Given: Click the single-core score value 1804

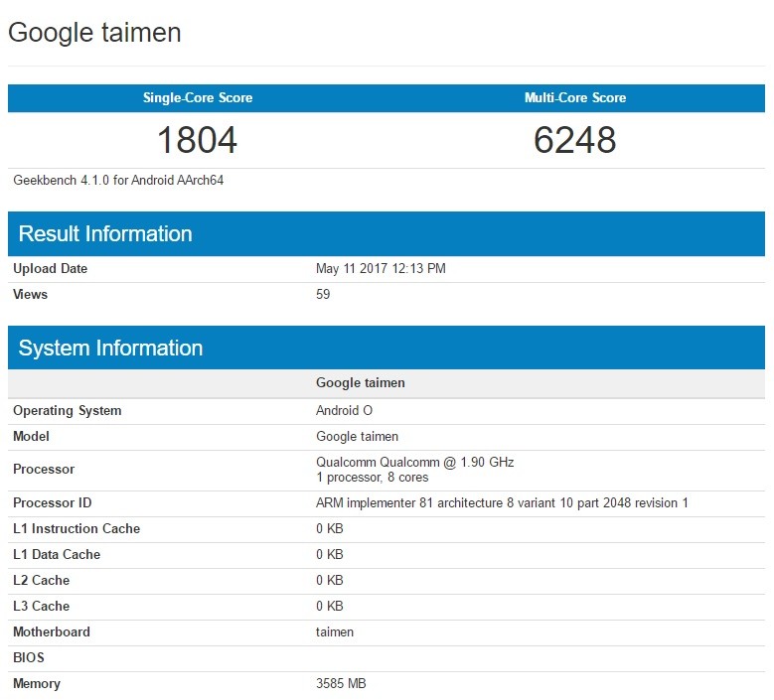Looking at the screenshot, I should pos(197,140).
